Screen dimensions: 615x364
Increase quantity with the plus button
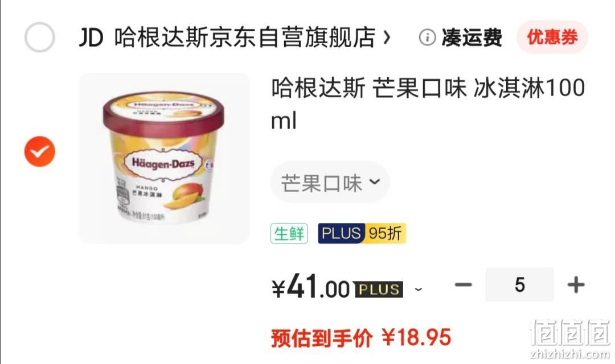click(x=576, y=284)
